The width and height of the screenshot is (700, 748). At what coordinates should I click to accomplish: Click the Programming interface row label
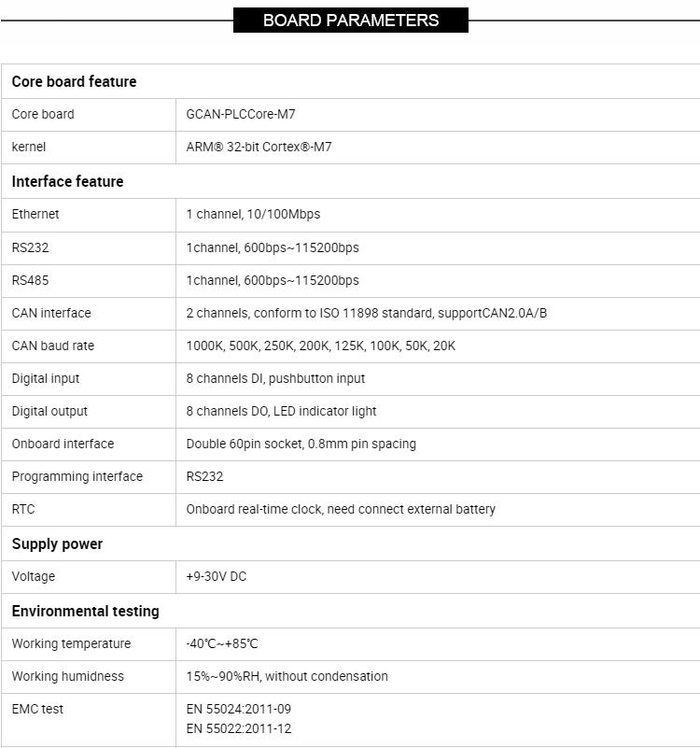pyautogui.click(x=77, y=476)
